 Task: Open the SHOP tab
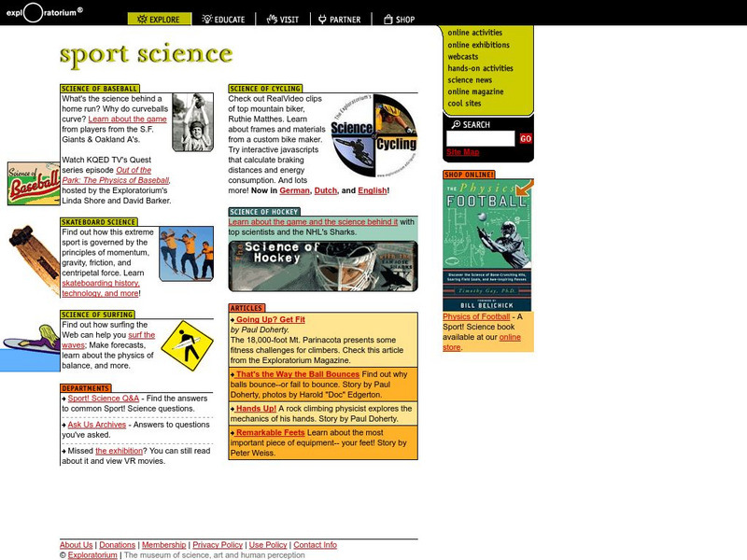[x=400, y=19]
